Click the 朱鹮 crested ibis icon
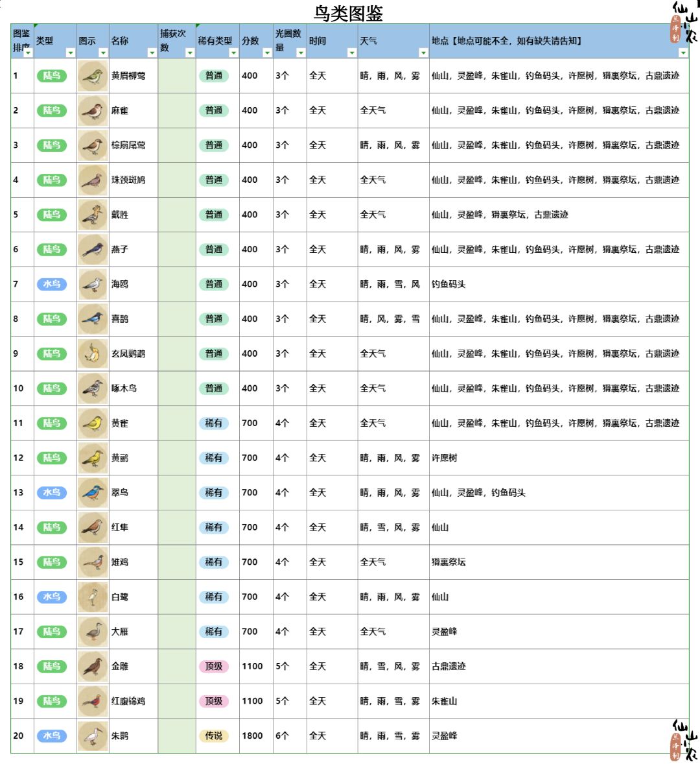 click(93, 736)
